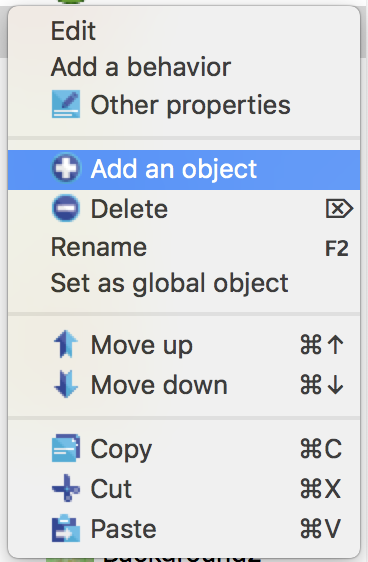Click the Copy document icon
Viewport: 368px width, 562px height.
(x=66, y=448)
